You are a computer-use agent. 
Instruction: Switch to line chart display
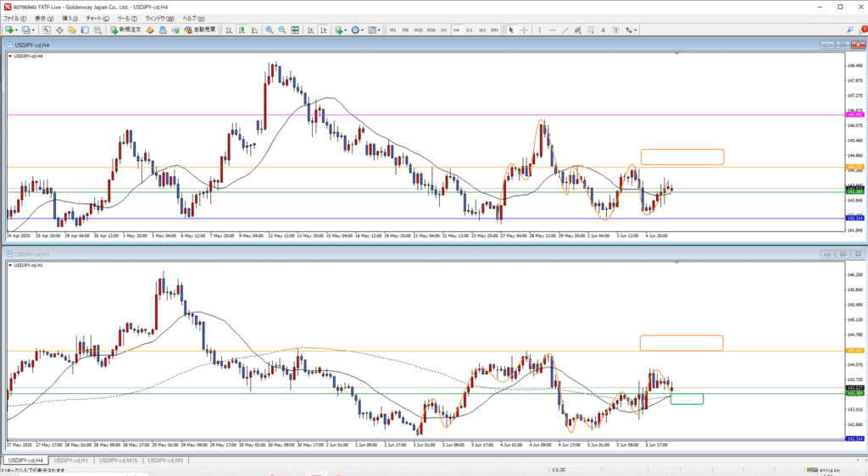pos(254,30)
